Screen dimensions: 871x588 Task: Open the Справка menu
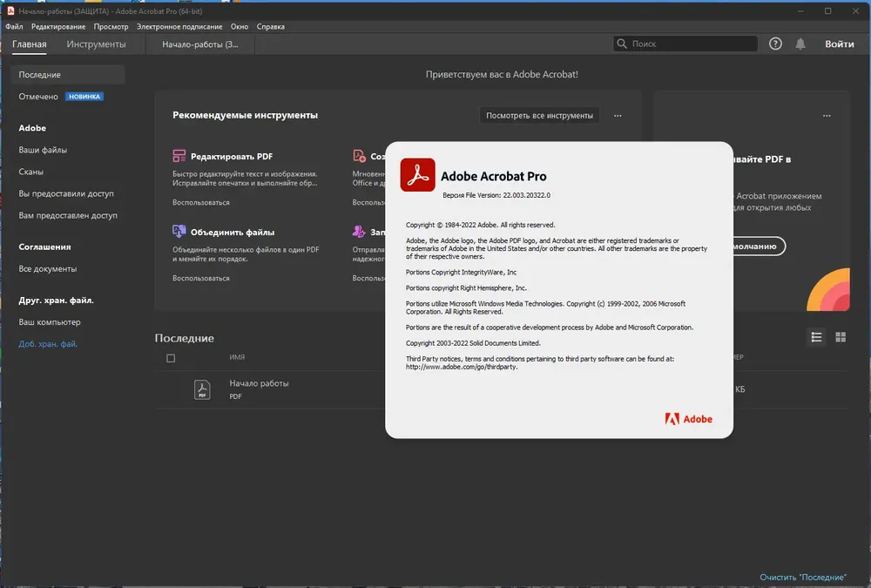[271, 27]
